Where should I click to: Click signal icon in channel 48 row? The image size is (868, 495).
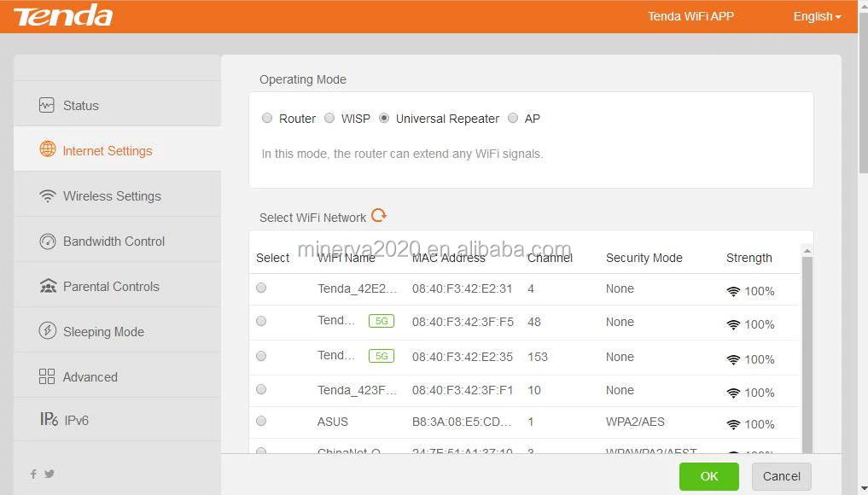pyautogui.click(x=733, y=325)
